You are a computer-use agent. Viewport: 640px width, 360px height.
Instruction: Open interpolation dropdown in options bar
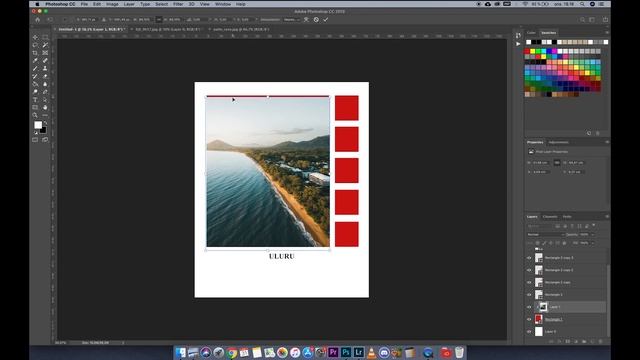point(291,20)
